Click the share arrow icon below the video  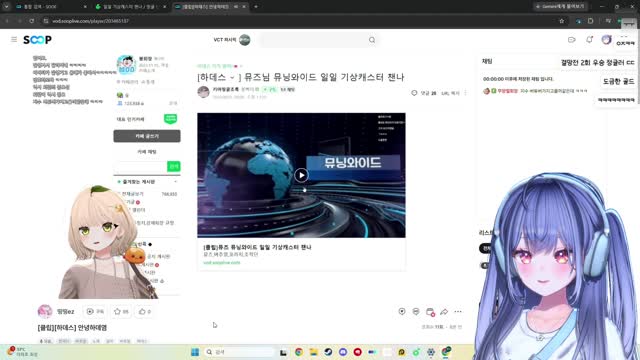click(444, 312)
